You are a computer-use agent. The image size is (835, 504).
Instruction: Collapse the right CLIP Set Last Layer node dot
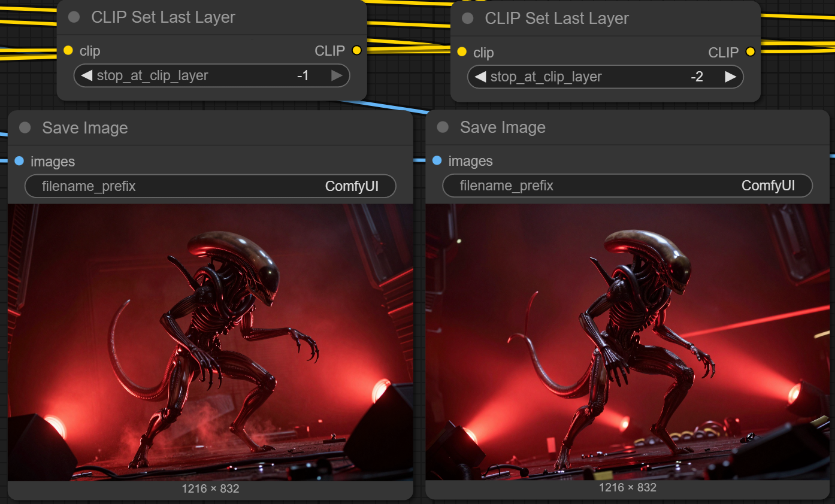[468, 18]
